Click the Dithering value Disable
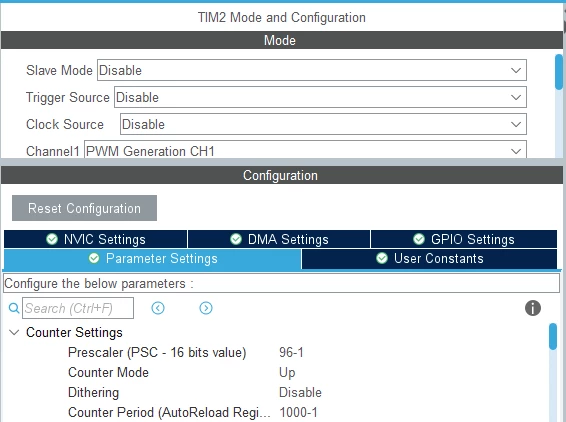Image resolution: width=566 pixels, height=422 pixels. pyautogui.click(x=300, y=392)
